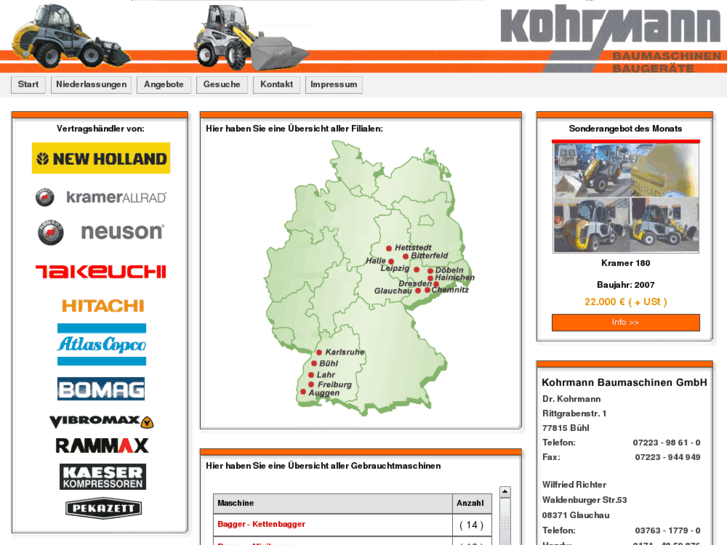Click the Kramer Allrad logo
Image resolution: width=727 pixels, height=545 pixels.
(x=101, y=197)
